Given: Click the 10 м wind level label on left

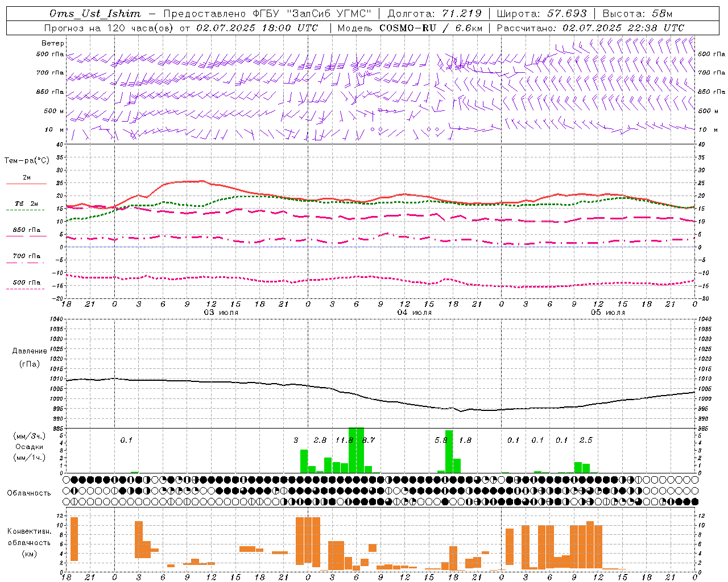Looking at the screenshot, I should coord(55,130).
